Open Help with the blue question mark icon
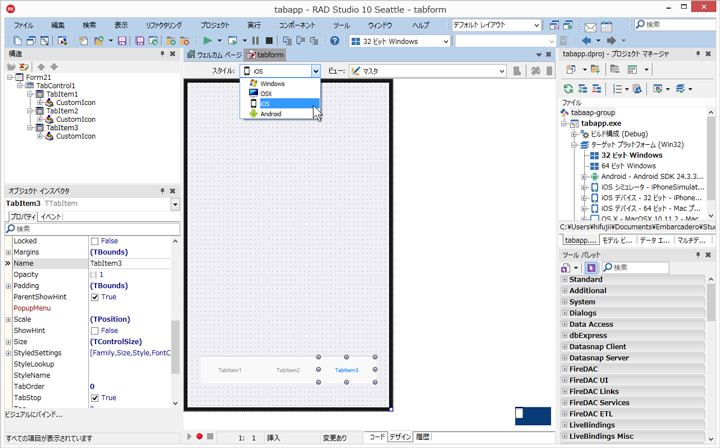Viewport: 720px width, 448px height. pos(335,41)
